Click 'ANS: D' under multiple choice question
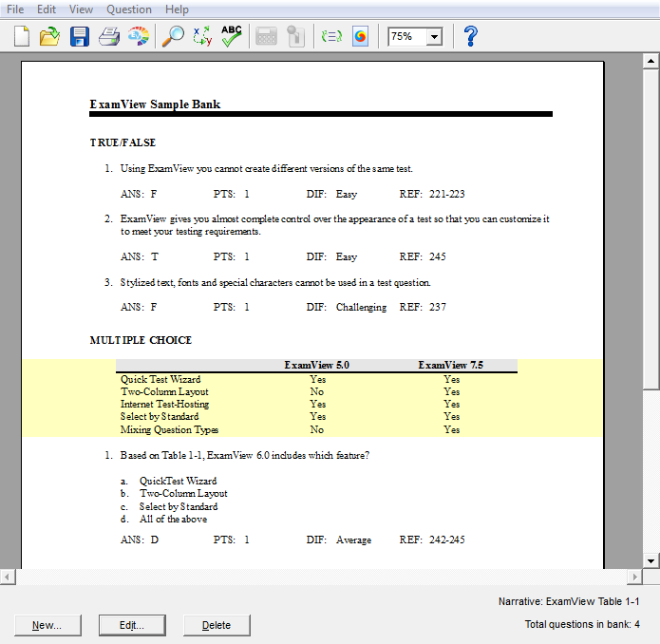The height and width of the screenshot is (644, 660). (x=140, y=540)
